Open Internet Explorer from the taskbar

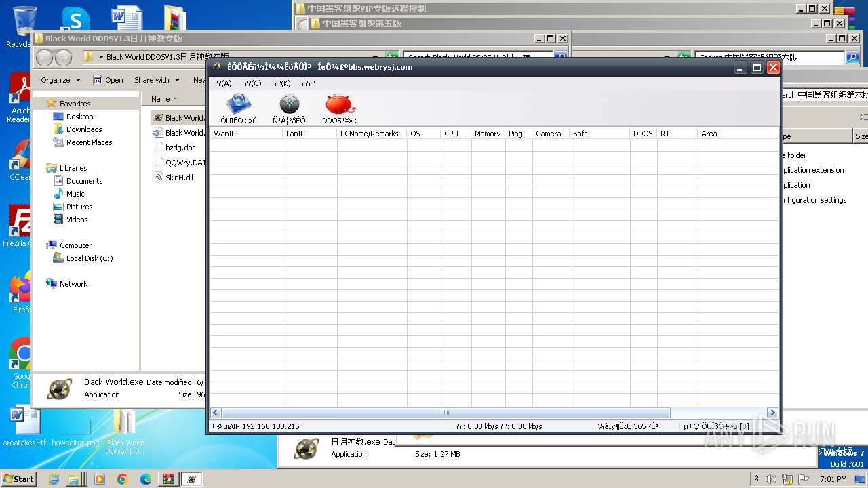(x=54, y=479)
